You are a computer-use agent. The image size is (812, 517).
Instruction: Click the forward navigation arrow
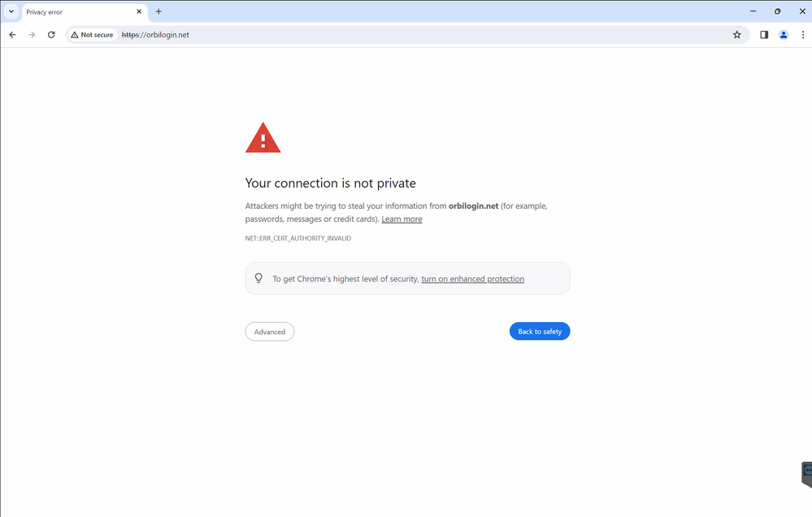click(32, 35)
